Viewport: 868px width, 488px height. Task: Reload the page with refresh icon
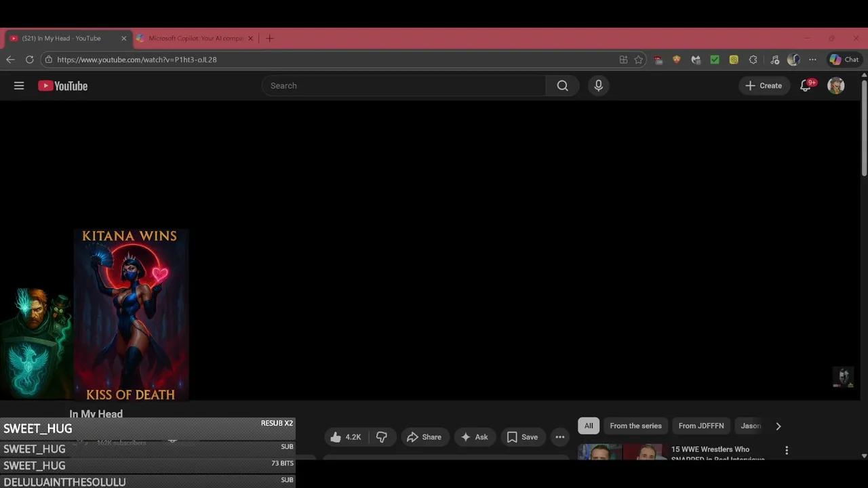tap(29, 60)
